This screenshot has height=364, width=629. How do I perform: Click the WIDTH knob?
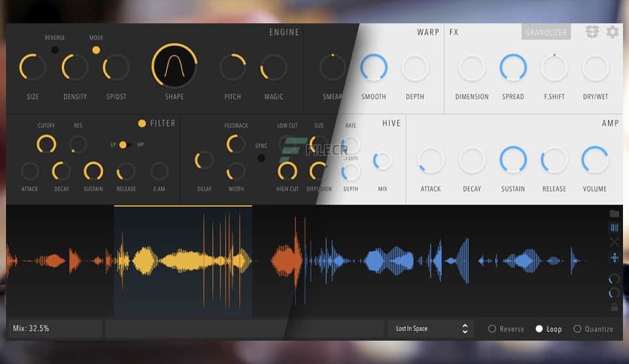236,171
